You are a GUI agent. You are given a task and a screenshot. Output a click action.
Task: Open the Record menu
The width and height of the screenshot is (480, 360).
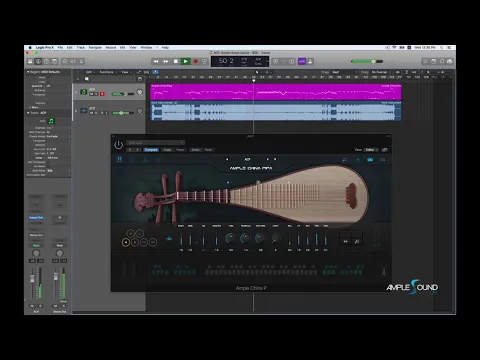point(111,48)
